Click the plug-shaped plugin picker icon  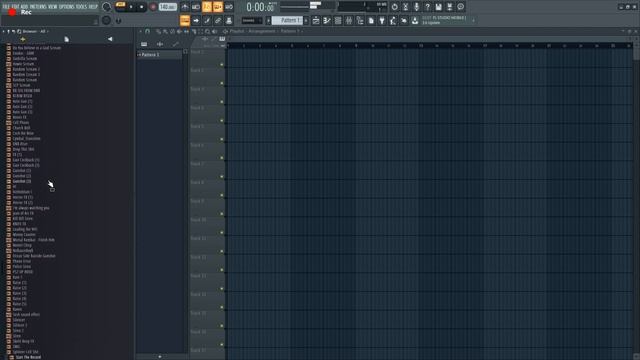[x=382, y=20]
